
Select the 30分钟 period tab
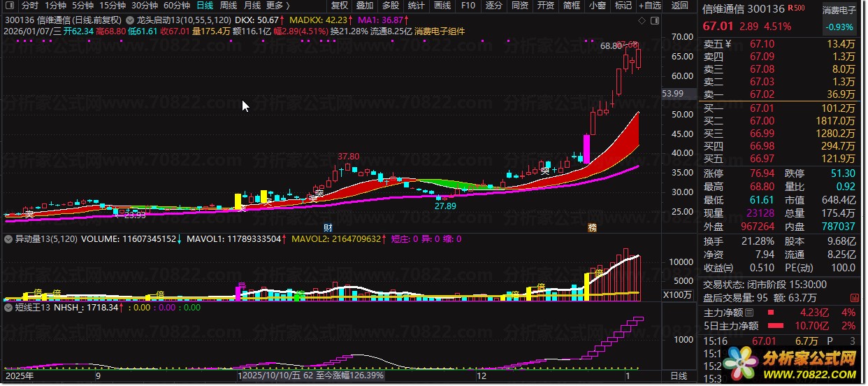(x=145, y=6)
